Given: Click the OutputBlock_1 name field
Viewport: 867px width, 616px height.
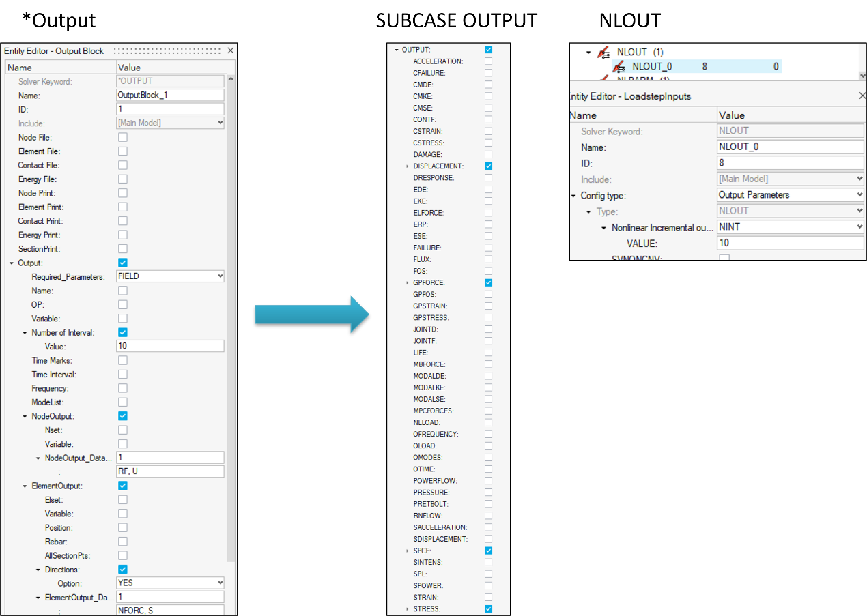Looking at the screenshot, I should [170, 96].
